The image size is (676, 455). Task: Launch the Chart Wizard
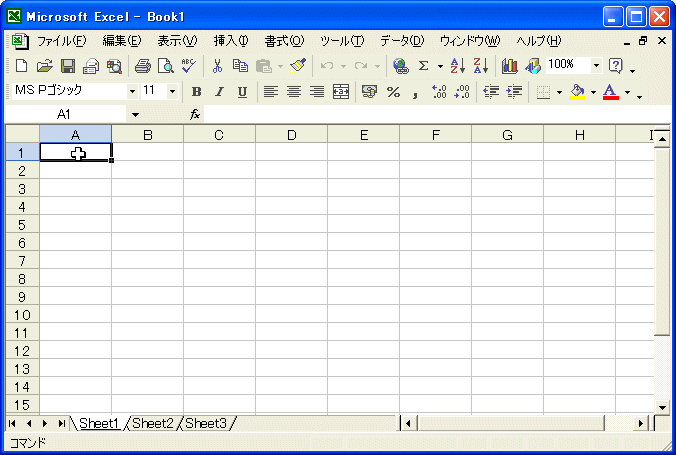pyautogui.click(x=510, y=66)
